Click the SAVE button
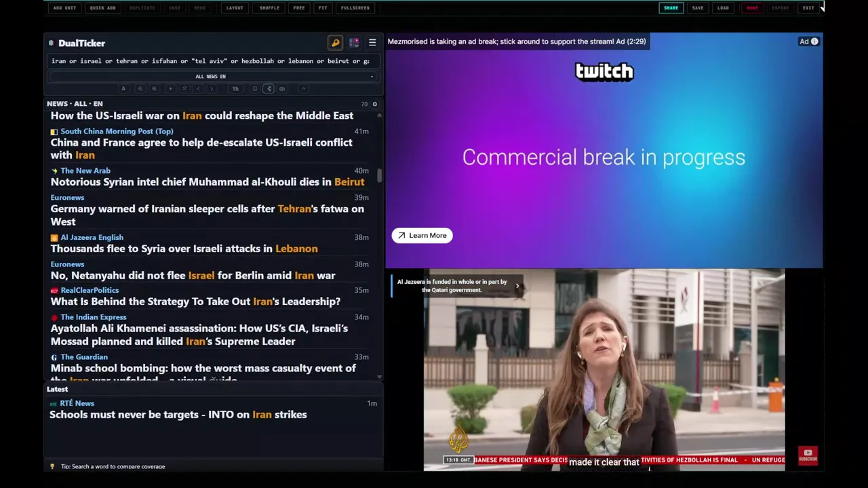The width and height of the screenshot is (868, 488). pyautogui.click(x=698, y=8)
